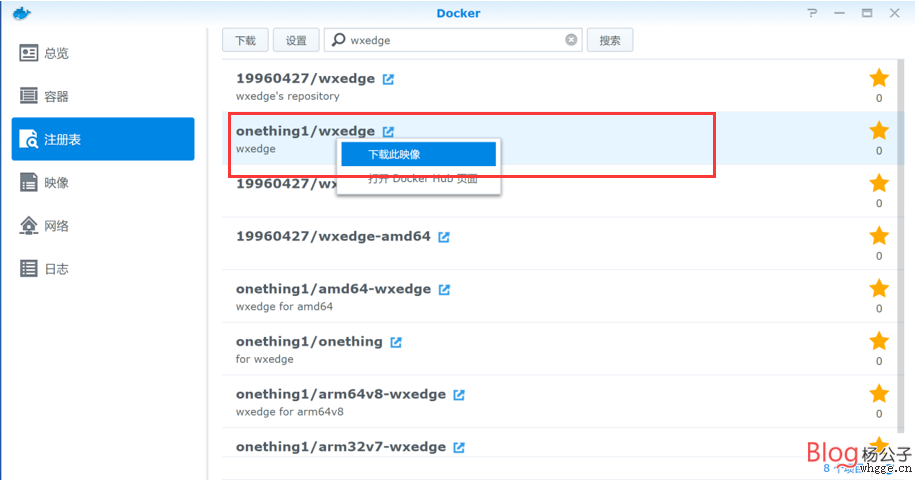Click the 下载 download button
Image resolution: width=920 pixels, height=480 pixels.
(x=245, y=40)
